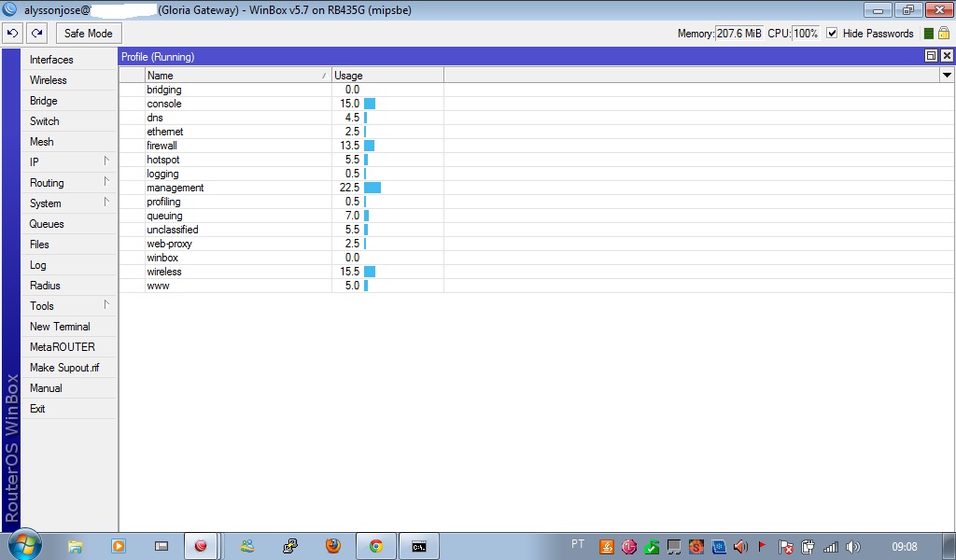The image size is (956, 560).
Task: Click the yellow padlock security icon
Action: [x=944, y=33]
